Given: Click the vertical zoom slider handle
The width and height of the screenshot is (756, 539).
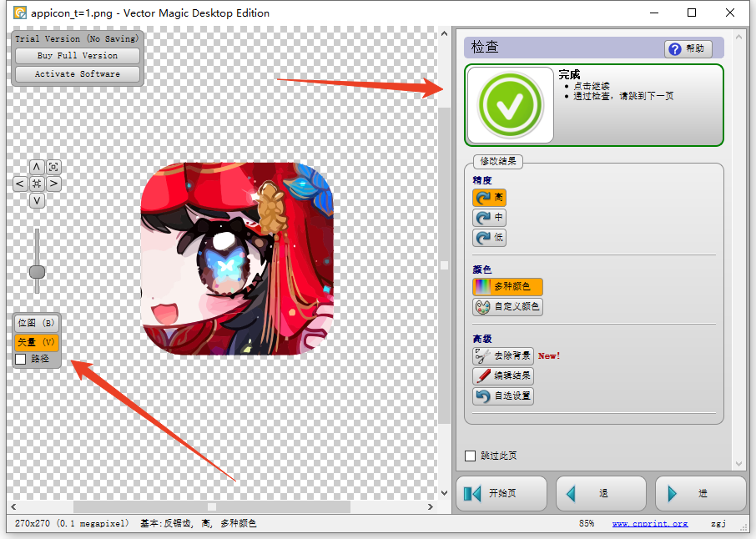Looking at the screenshot, I should click(x=37, y=272).
